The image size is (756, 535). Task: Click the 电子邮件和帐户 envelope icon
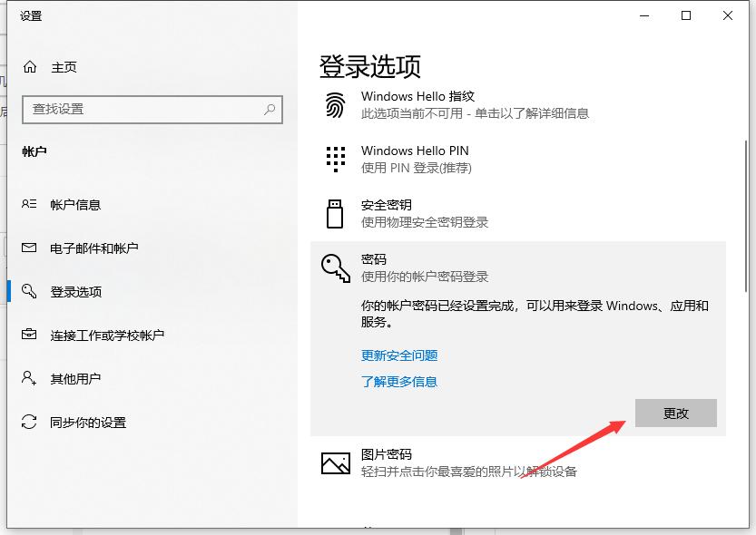click(x=27, y=248)
